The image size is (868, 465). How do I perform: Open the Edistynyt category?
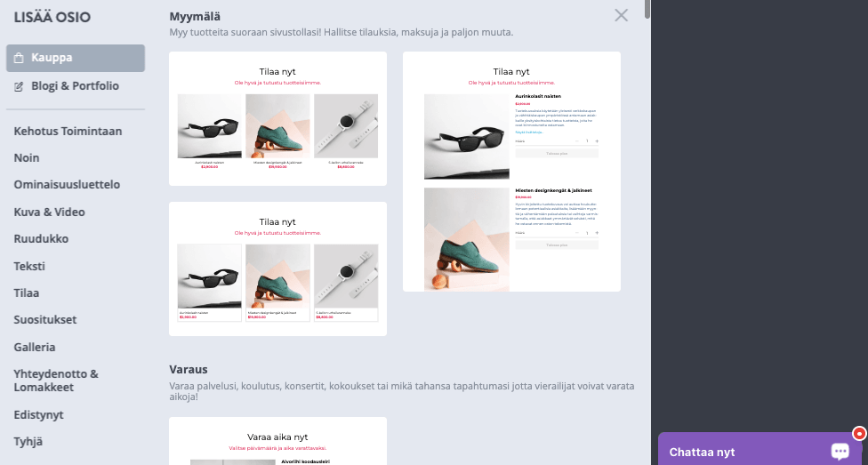[x=39, y=414]
